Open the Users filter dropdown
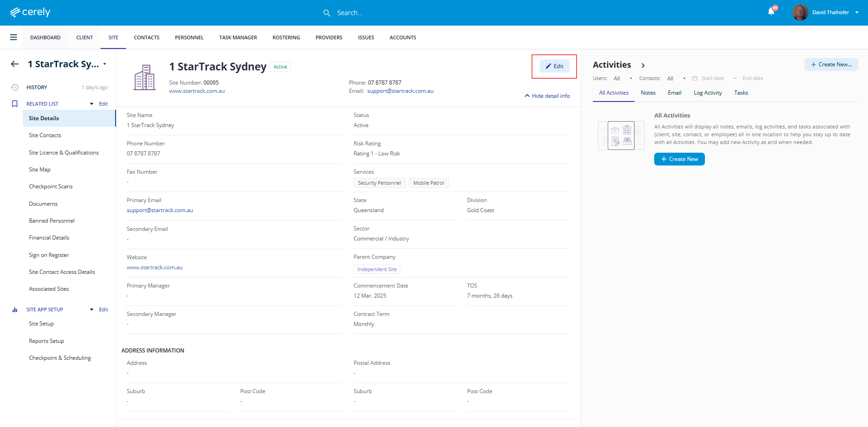Image resolution: width=868 pixels, height=427 pixels. [x=622, y=79]
